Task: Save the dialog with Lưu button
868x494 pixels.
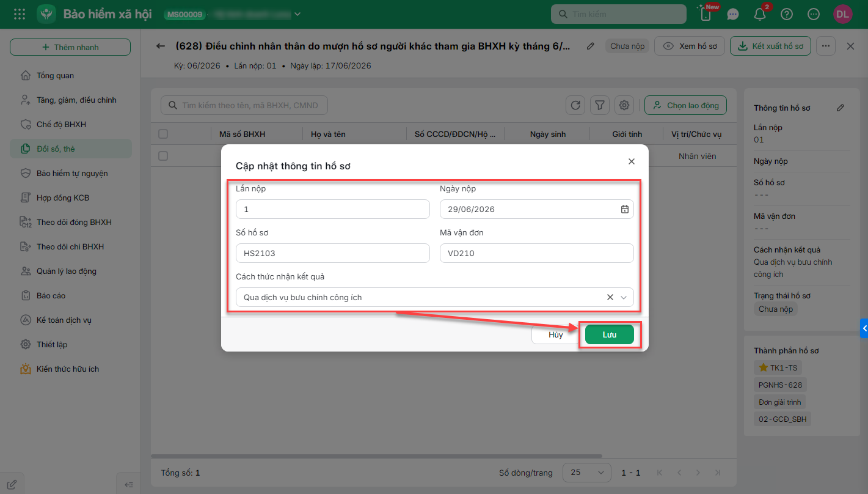Action: pos(610,334)
